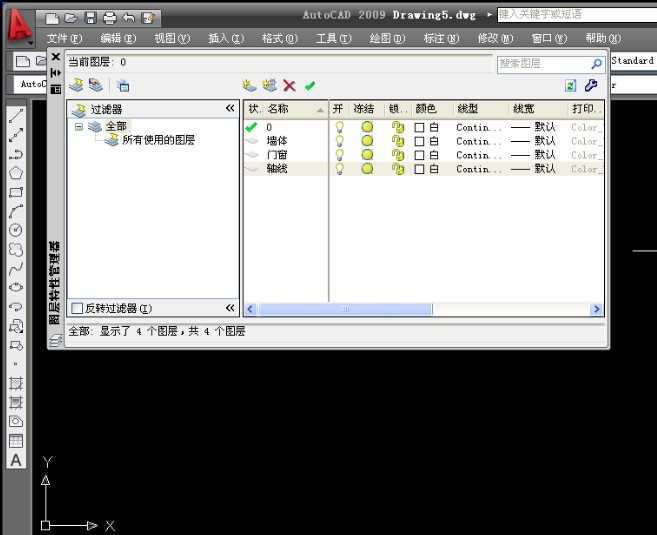Viewport: 657px width, 535px height.
Task: Select the 墙体 layer name
Action: click(x=277, y=141)
